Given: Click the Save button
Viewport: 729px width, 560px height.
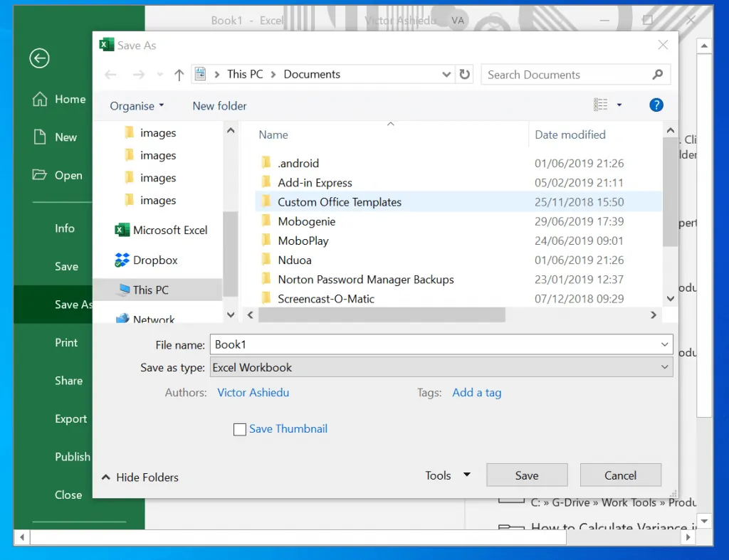Looking at the screenshot, I should 527,475.
